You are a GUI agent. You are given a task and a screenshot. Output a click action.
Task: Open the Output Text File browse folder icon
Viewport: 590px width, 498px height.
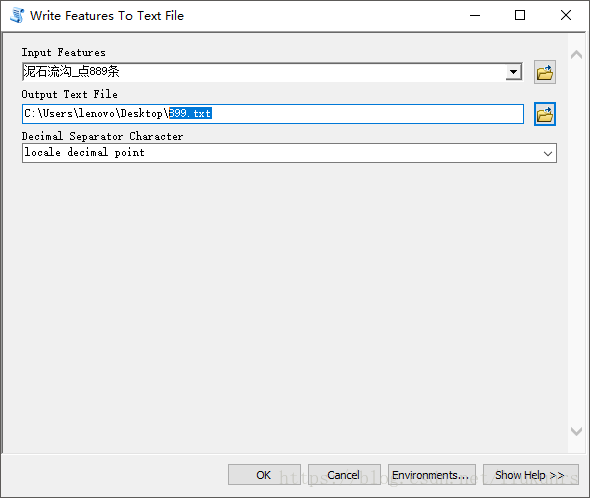click(544, 114)
